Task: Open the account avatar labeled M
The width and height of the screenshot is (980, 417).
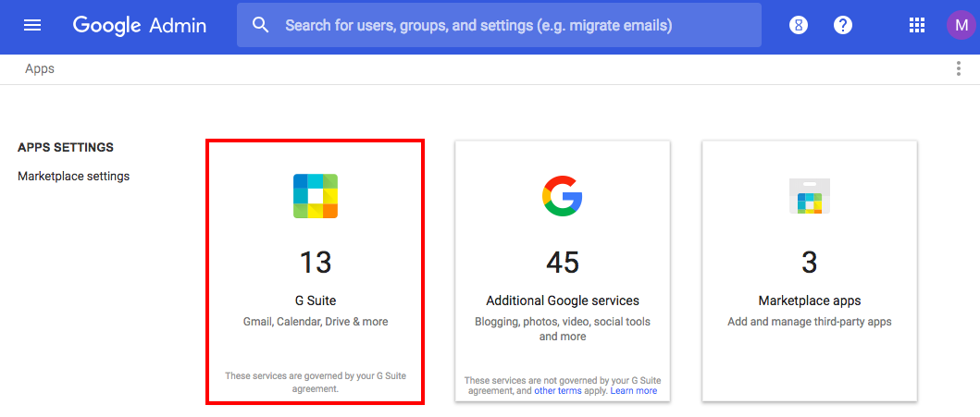Action: click(x=961, y=26)
